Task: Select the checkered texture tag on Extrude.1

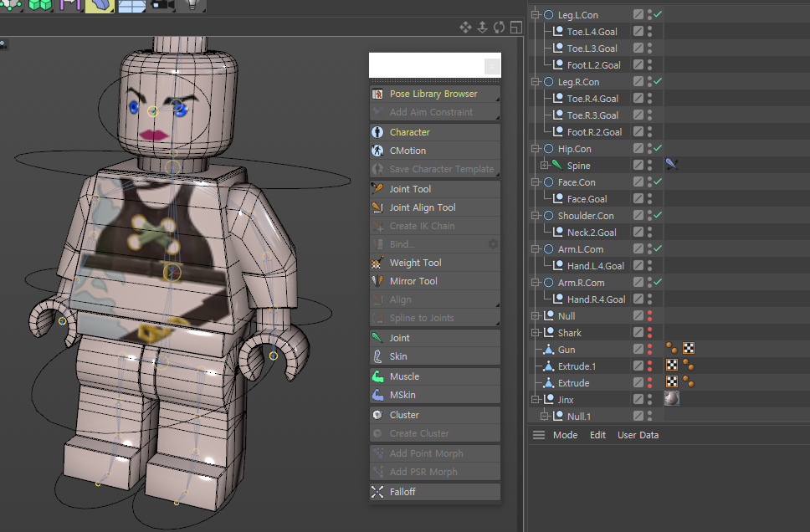Action: [x=672, y=366]
